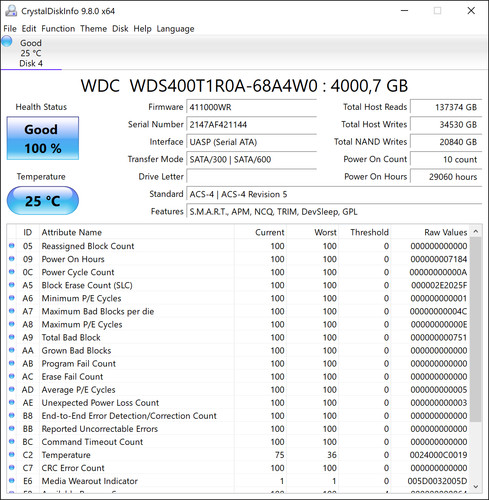Open the File menu
This screenshot has width=489, height=500.
click(10, 29)
